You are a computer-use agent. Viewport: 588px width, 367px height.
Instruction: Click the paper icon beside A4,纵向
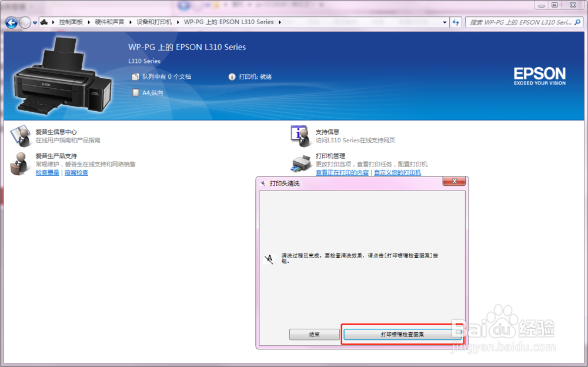[x=135, y=93]
